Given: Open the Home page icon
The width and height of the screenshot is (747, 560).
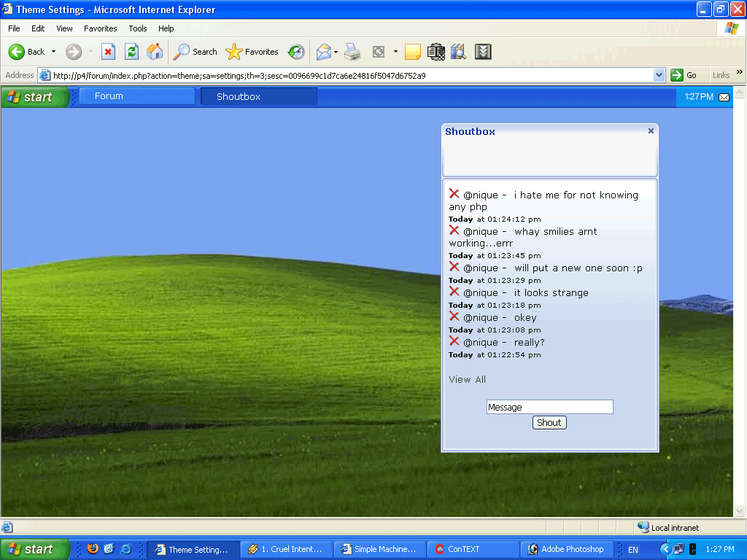Looking at the screenshot, I should pos(155,52).
